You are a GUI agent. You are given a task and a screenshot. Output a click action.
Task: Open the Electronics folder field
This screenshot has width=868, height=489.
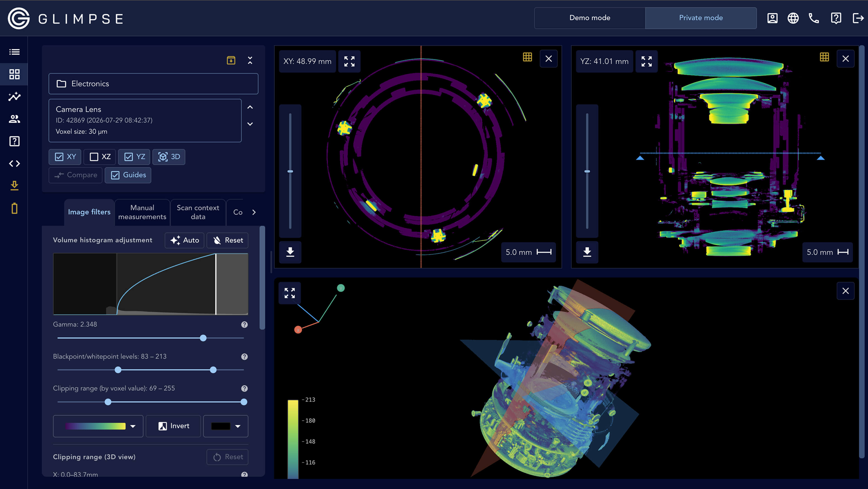pos(153,83)
